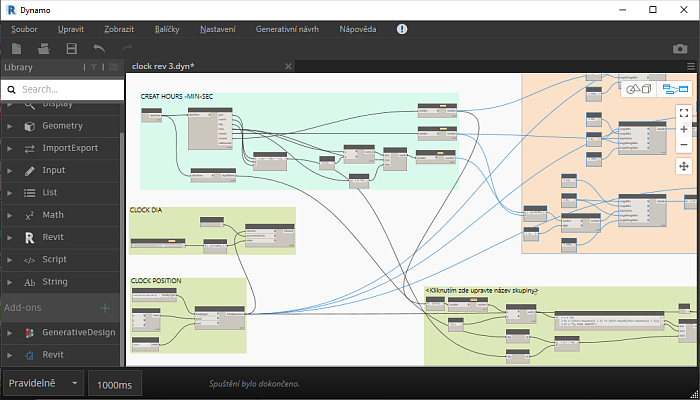Click the New file toolbar icon
The width and height of the screenshot is (700, 400).
(16, 48)
